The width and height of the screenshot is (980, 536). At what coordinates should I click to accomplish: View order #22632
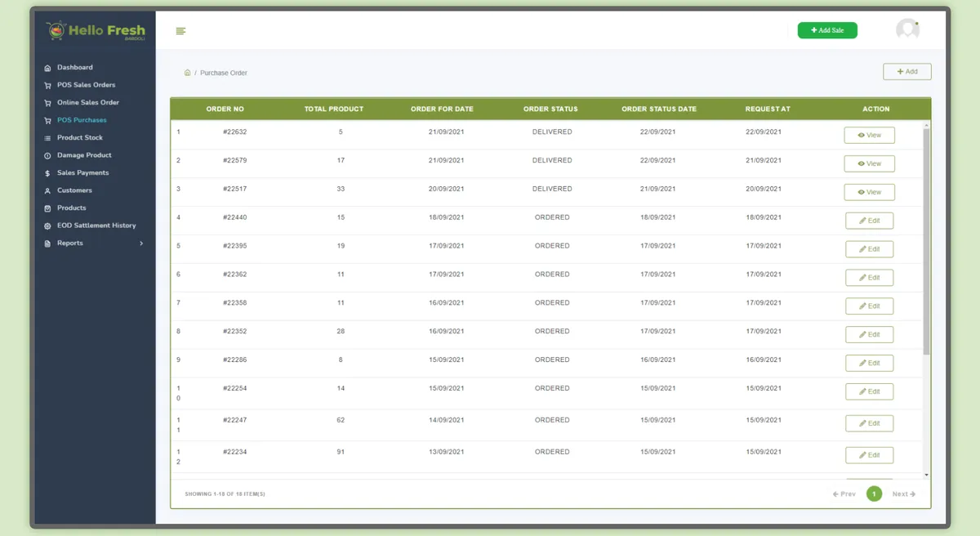(869, 136)
